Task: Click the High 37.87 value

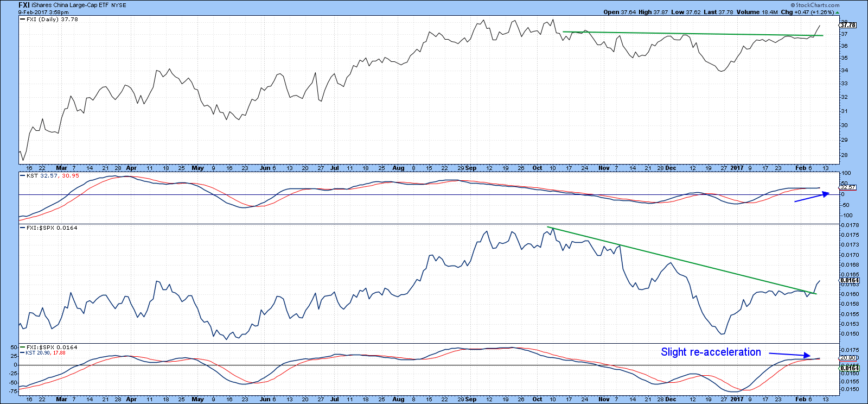Action: point(653,12)
